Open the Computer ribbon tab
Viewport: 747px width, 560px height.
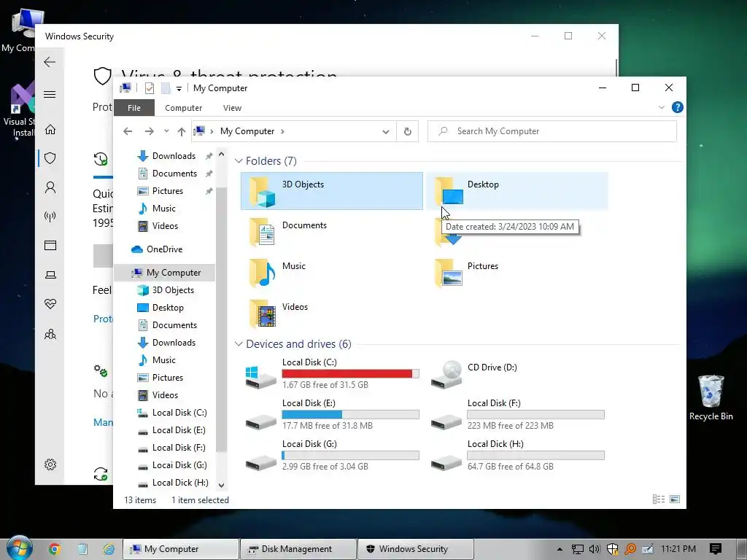[183, 108]
